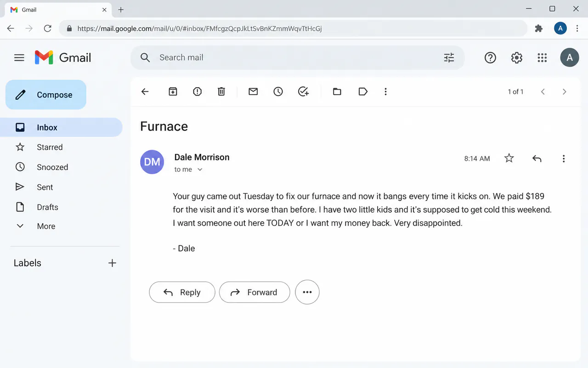
Task: Archive this Furnace email
Action: coord(173,91)
